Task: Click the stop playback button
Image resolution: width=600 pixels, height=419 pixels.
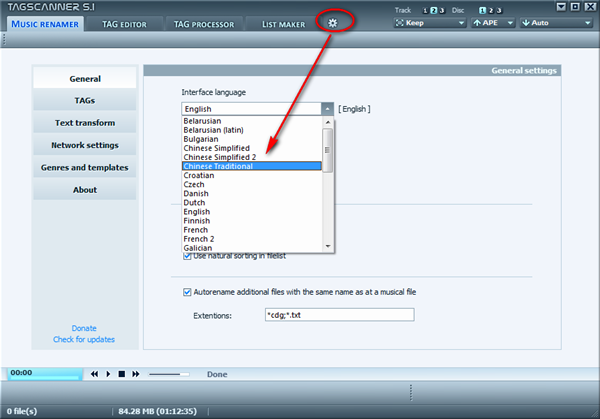Action: [x=122, y=374]
